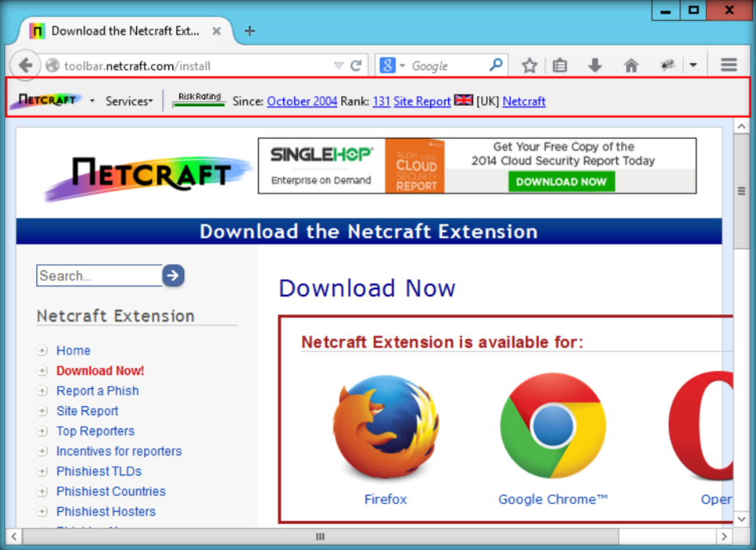Bookmark this page with the star icon
The height and width of the screenshot is (550, 756).
pyautogui.click(x=530, y=66)
